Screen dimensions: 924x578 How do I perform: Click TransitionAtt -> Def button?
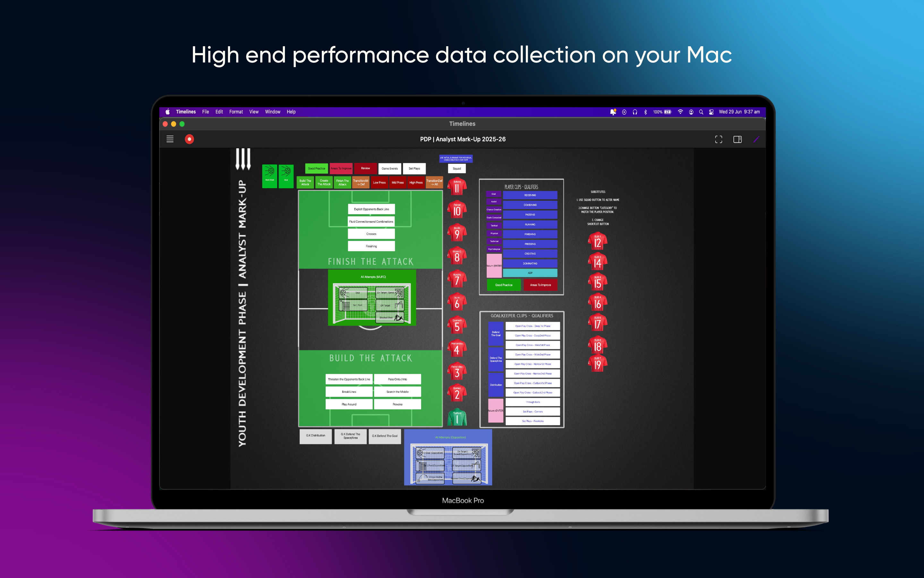(361, 183)
